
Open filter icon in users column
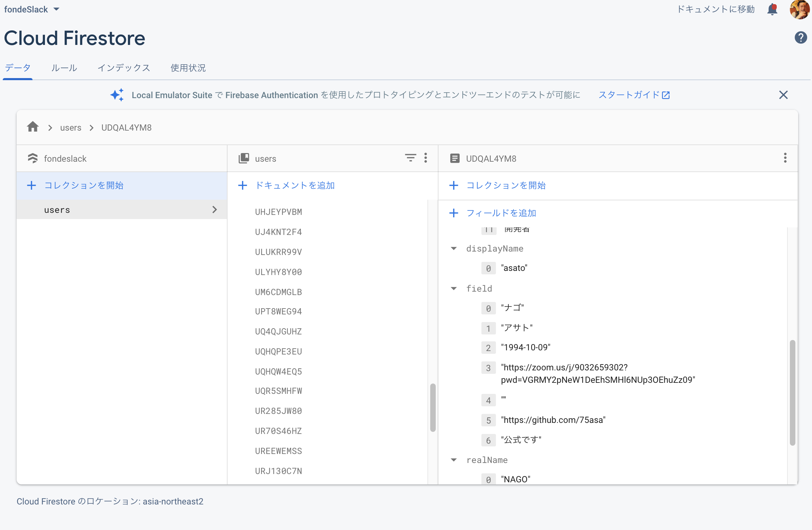pos(410,158)
